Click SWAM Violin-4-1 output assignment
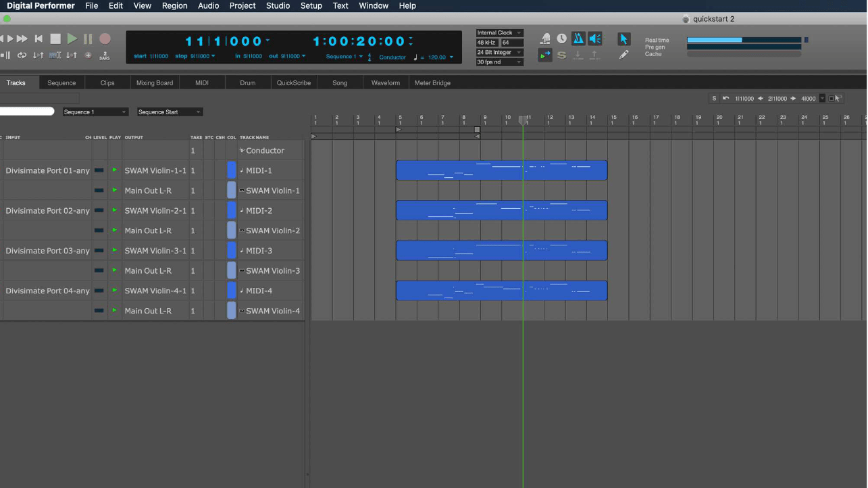This screenshot has height=488, width=868. [155, 291]
